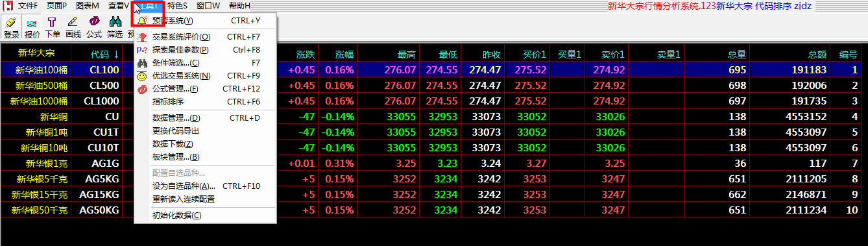This screenshot has height=246, width=868.
Task: Click the application logo icon in menu bar
Action: pyautogui.click(x=8, y=6)
